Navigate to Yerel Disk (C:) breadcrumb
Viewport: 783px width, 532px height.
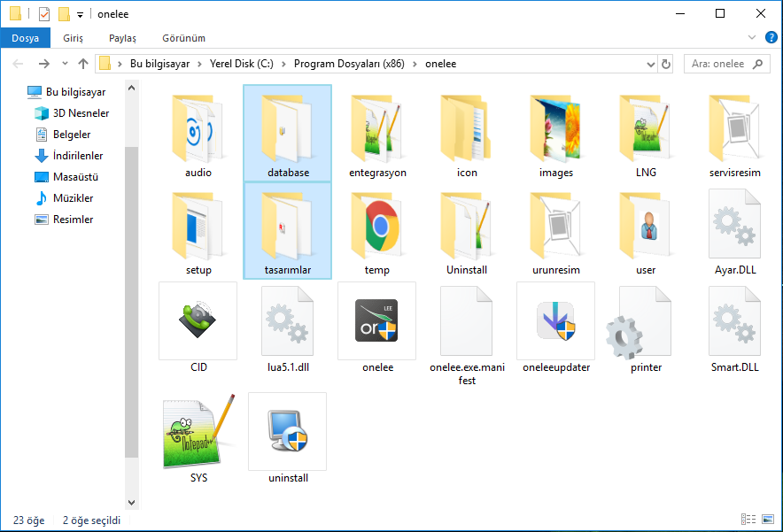(x=242, y=64)
